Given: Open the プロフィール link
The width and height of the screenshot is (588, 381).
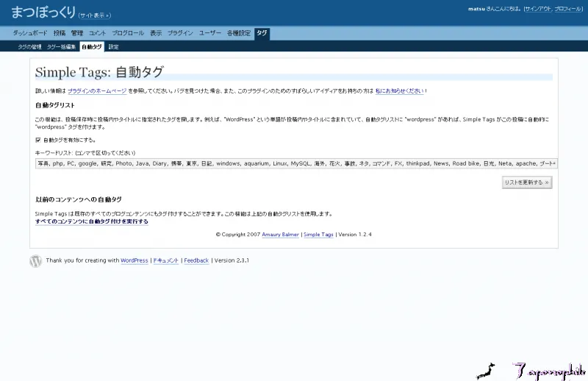Looking at the screenshot, I should pos(567,9).
